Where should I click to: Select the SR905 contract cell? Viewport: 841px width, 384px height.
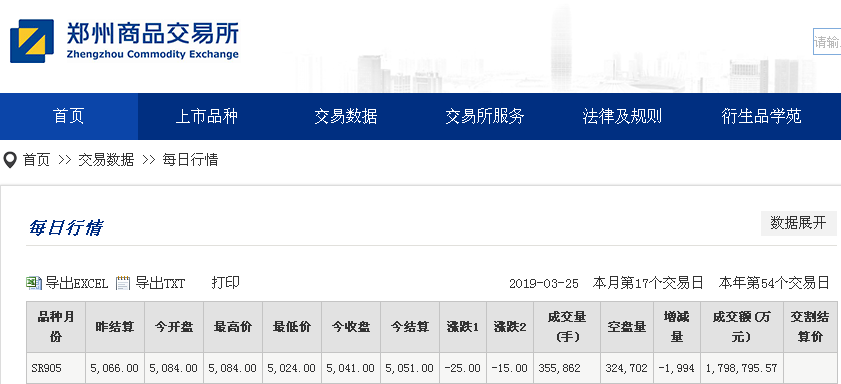point(56,368)
